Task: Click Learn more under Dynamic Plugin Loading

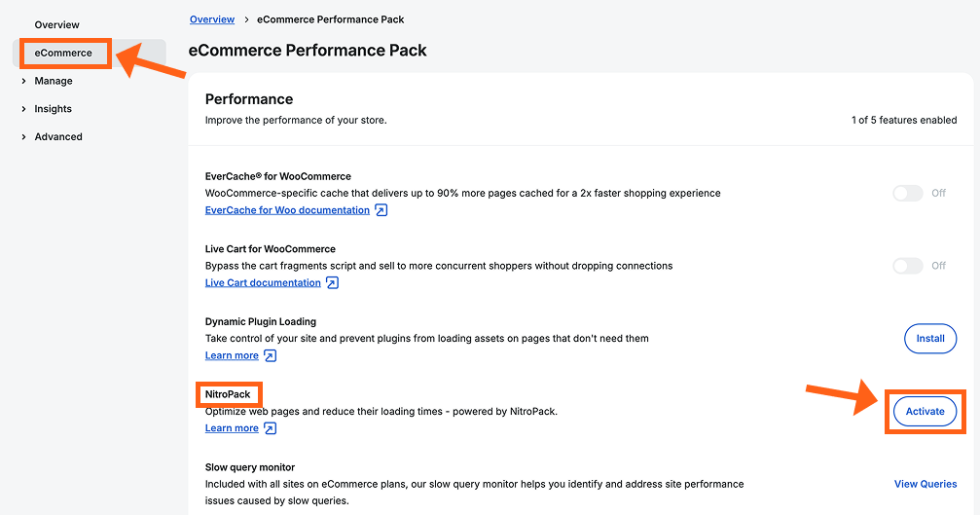Action: tap(232, 356)
